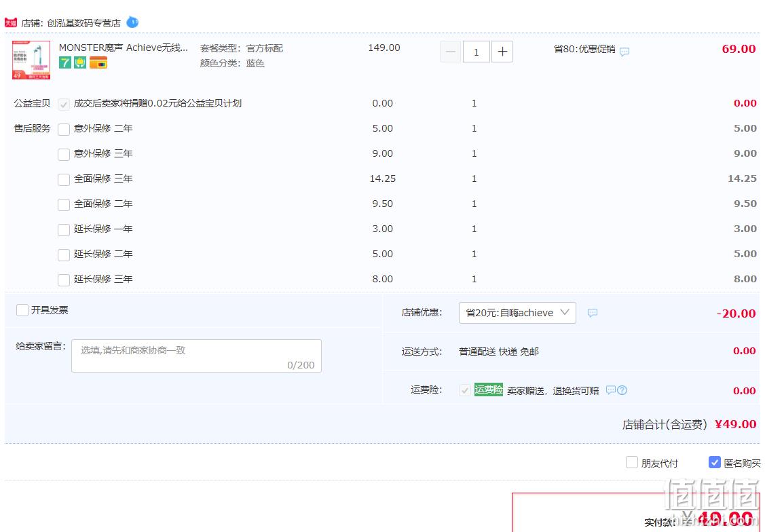Click the 运费险 checkbox
765x532 pixels.
coord(465,390)
